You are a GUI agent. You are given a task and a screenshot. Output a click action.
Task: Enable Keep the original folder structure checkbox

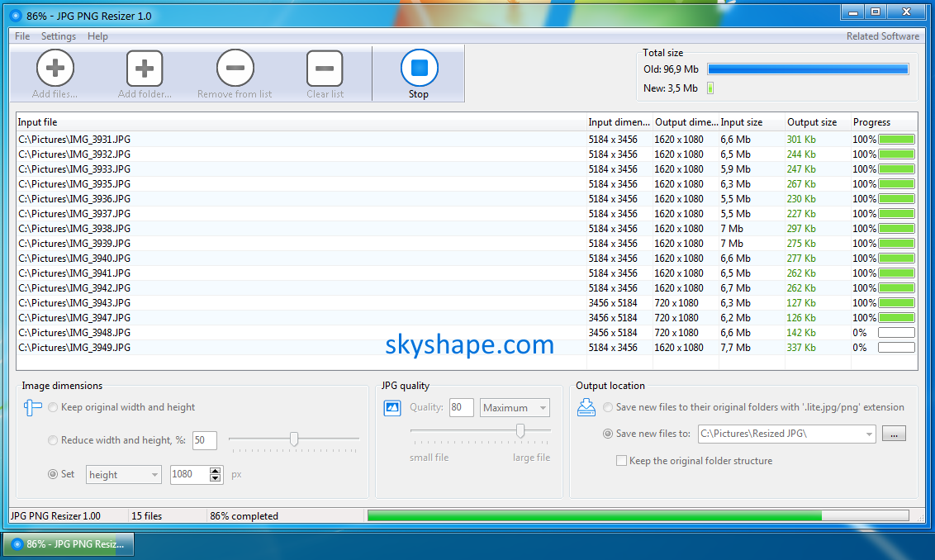(621, 461)
